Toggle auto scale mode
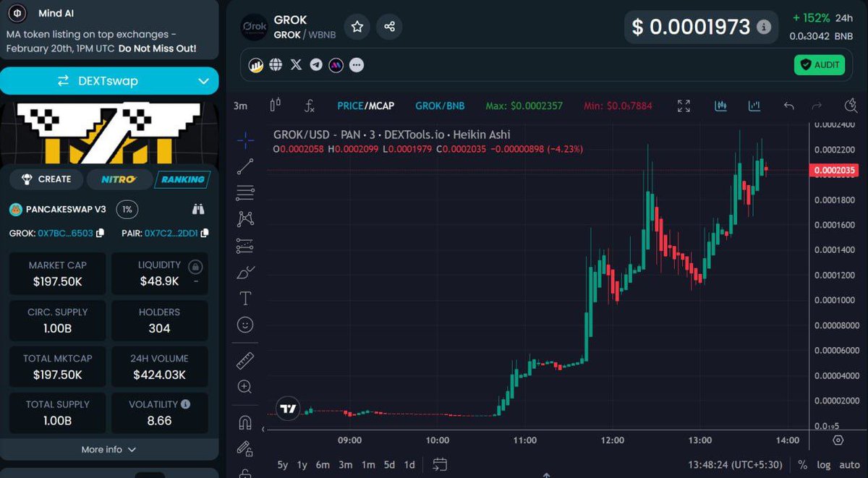The height and width of the screenshot is (478, 868). [849, 465]
